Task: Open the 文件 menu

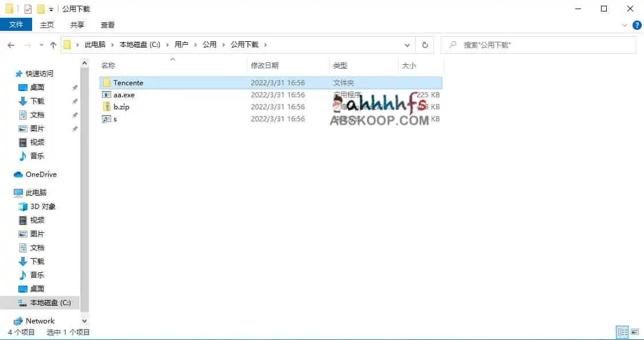Action: click(x=17, y=25)
